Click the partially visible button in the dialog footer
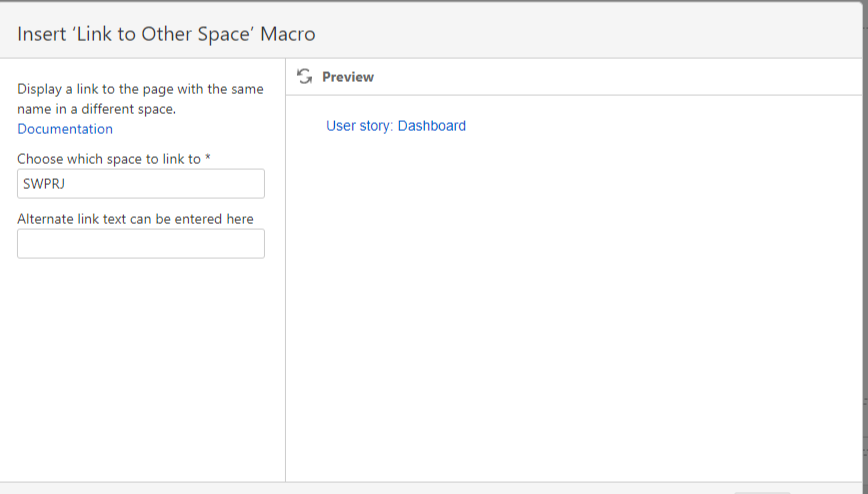 click(762, 491)
